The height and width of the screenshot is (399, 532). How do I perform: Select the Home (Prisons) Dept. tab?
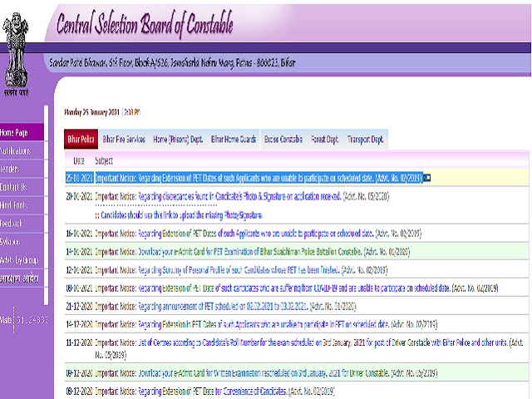click(178, 139)
